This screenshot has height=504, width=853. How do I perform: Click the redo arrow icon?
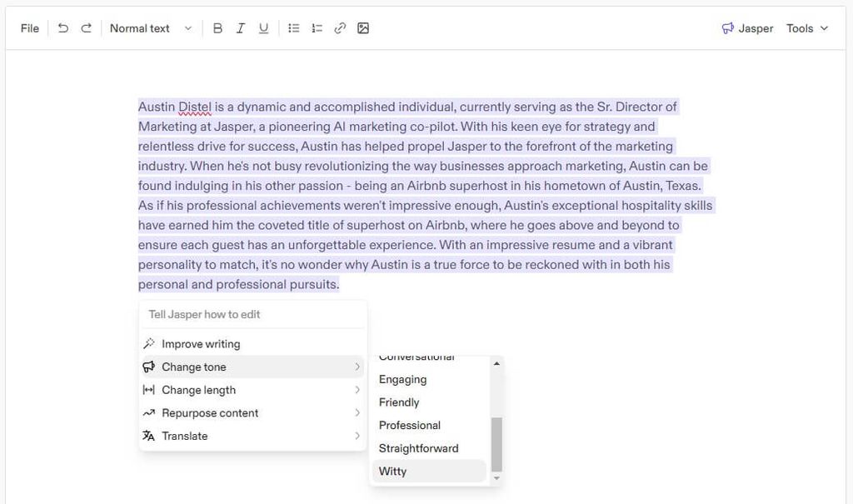coord(86,28)
